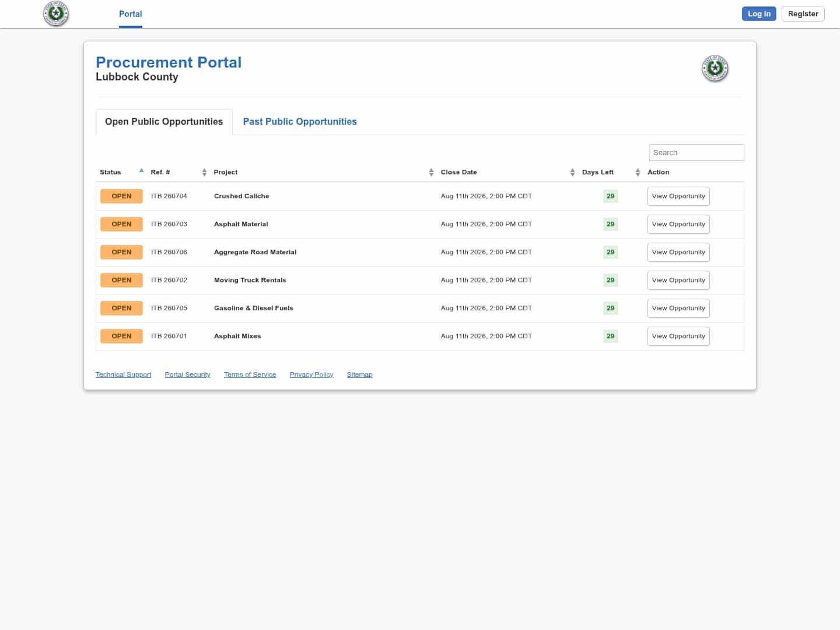This screenshot has width=840, height=630.
Task: Open the Moving Truck Rentals project
Action: click(250, 280)
